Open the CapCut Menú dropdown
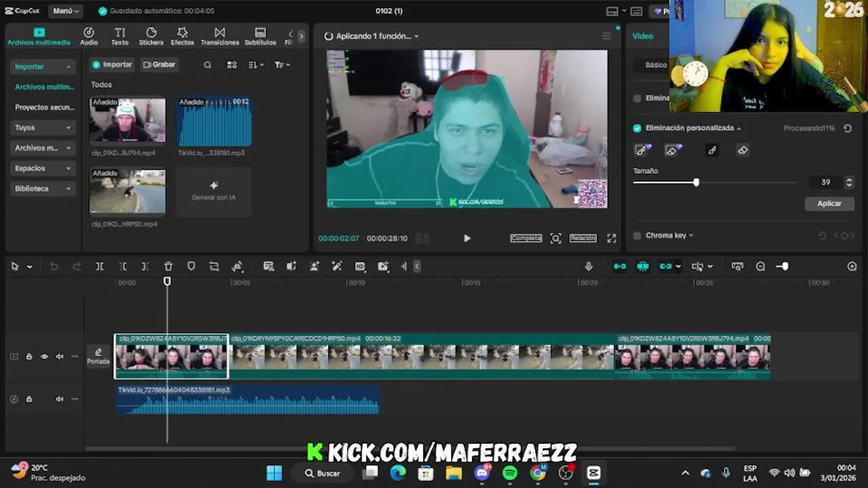Screen dimensions: 868x488 coord(66,11)
